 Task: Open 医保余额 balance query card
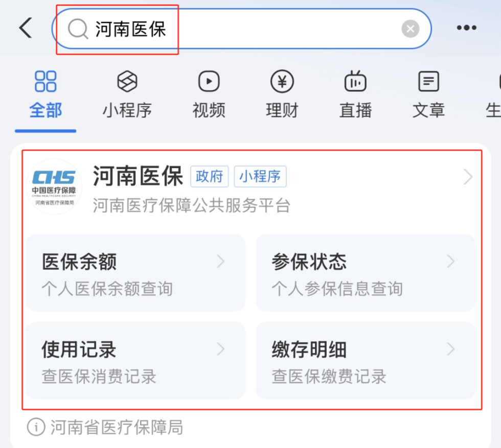[136, 273]
